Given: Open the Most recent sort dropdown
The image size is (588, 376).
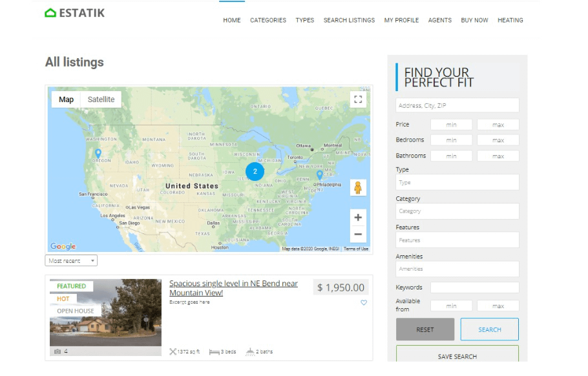Looking at the screenshot, I should [x=71, y=260].
